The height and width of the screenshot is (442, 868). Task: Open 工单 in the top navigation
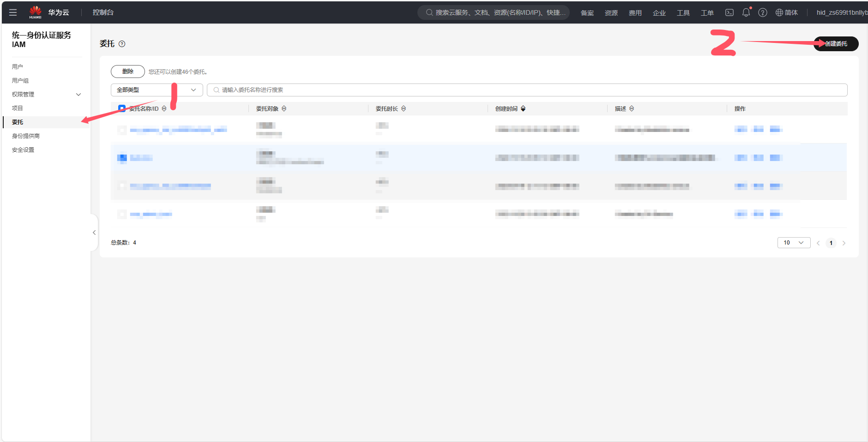pyautogui.click(x=707, y=12)
